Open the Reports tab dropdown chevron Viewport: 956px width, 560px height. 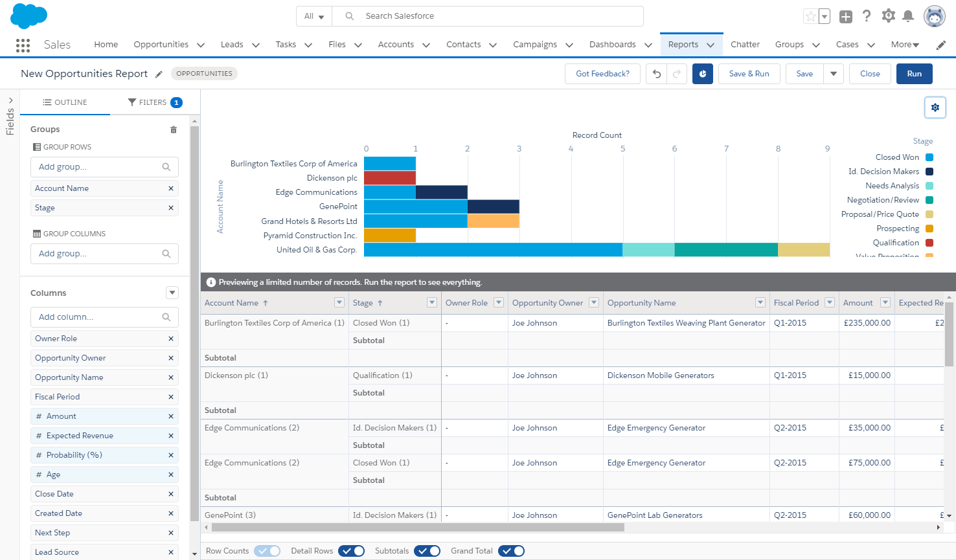point(711,45)
